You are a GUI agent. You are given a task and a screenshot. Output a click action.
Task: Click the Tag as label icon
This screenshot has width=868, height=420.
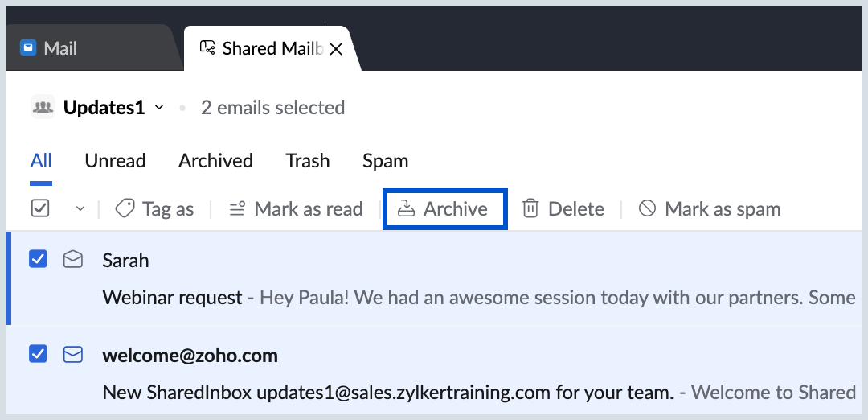[125, 209]
